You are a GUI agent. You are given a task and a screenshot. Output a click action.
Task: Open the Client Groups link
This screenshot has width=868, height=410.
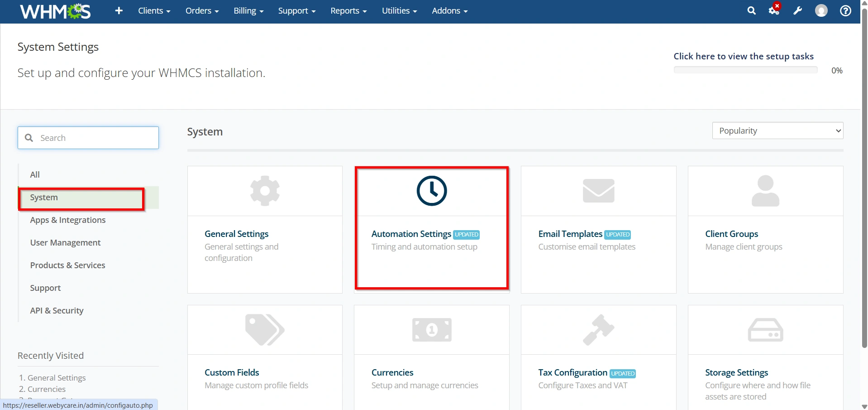tap(731, 234)
